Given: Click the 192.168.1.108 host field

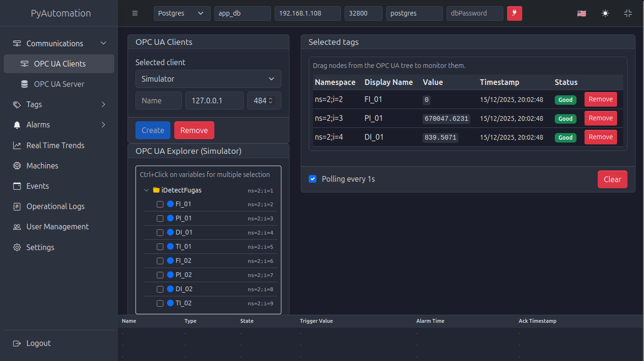Looking at the screenshot, I should coord(308,13).
